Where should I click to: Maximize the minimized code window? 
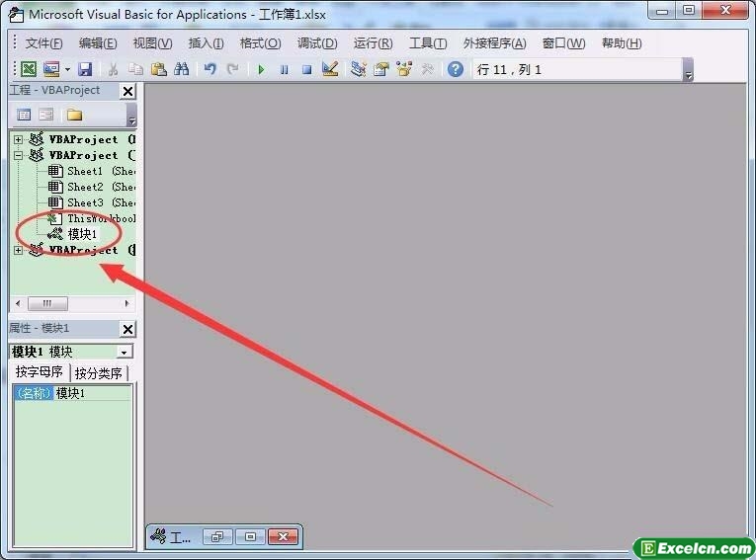[x=250, y=536]
